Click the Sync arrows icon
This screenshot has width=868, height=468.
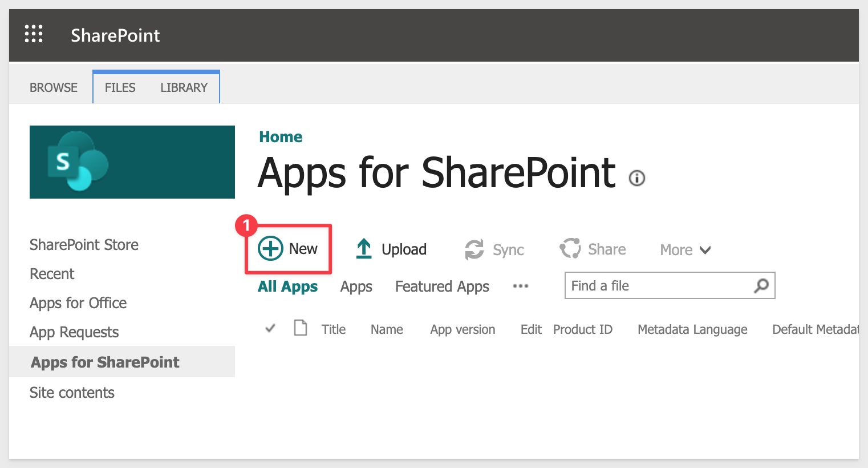tap(474, 249)
